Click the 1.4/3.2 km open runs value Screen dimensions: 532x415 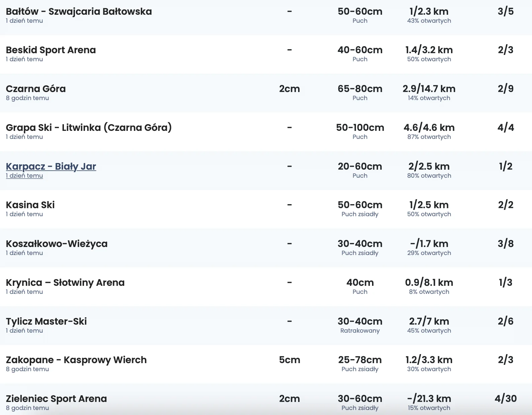(429, 50)
